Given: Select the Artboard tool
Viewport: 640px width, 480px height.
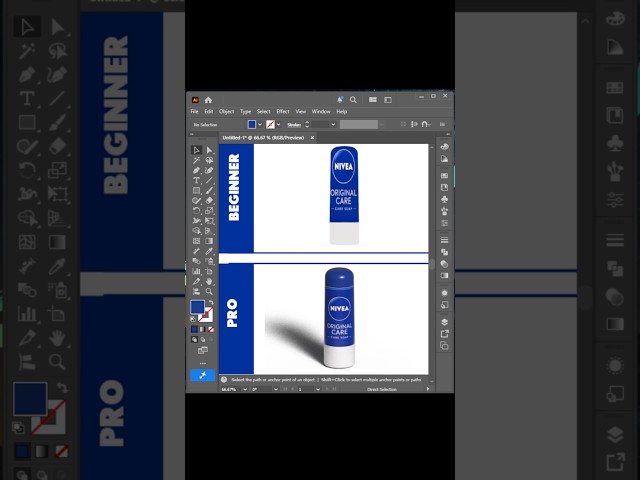Looking at the screenshot, I should pyautogui.click(x=209, y=271).
